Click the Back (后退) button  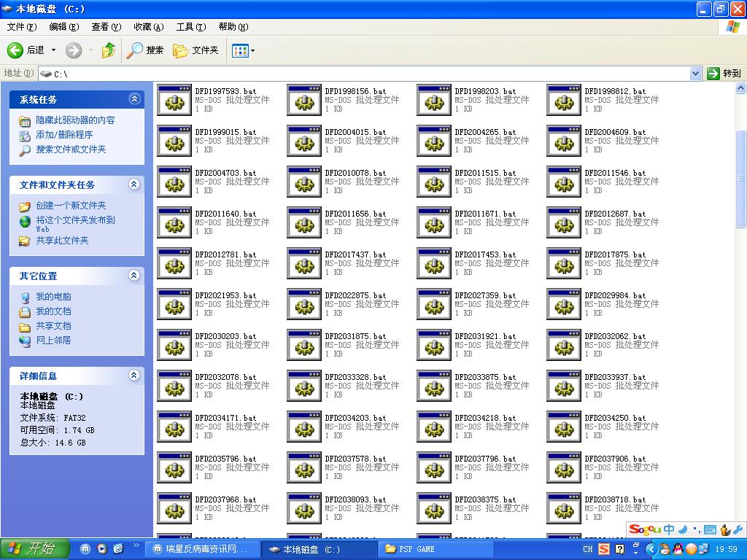(26, 50)
